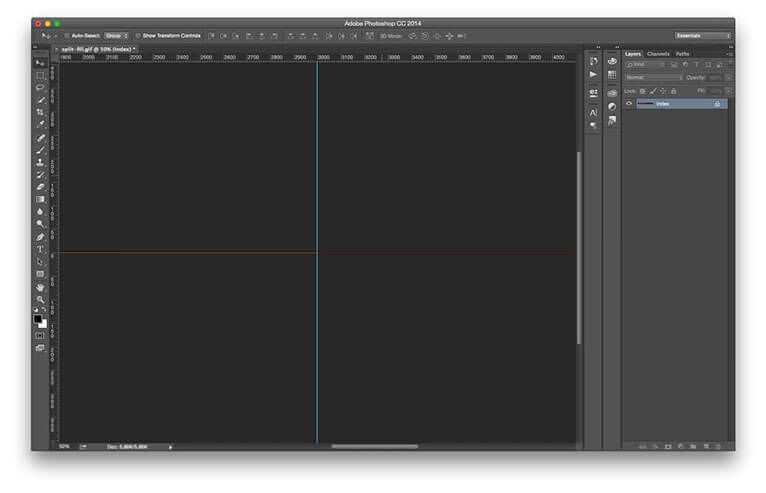Click the new layer button
This screenshot has width=766, height=493.
pos(706,446)
